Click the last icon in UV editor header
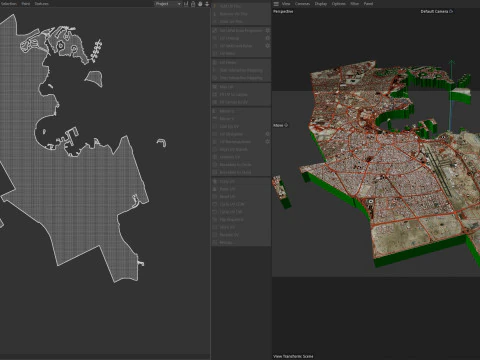 [x=207, y=4]
